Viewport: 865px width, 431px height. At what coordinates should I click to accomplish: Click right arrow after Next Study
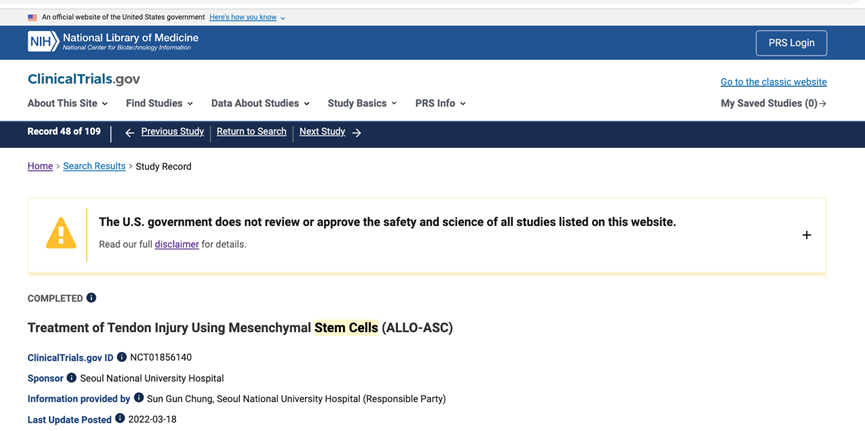coord(356,132)
